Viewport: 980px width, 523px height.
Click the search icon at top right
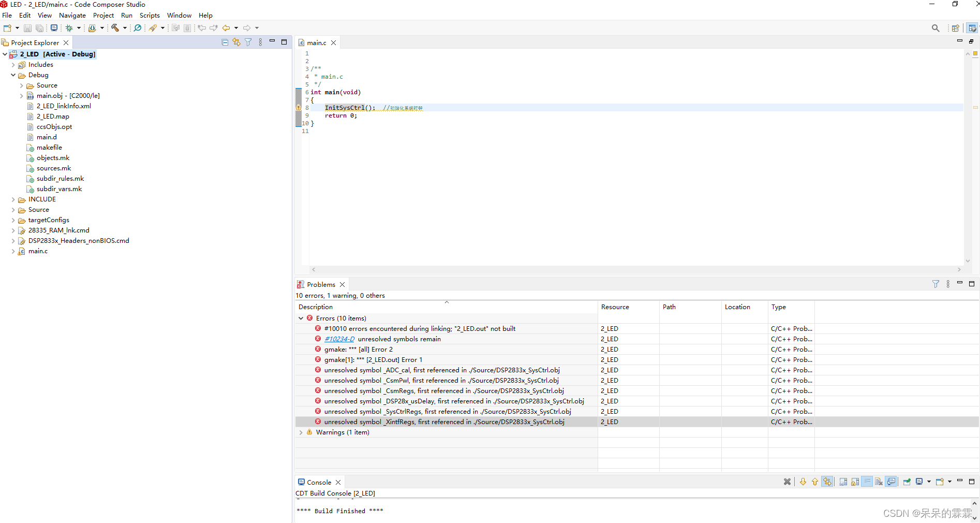click(936, 28)
